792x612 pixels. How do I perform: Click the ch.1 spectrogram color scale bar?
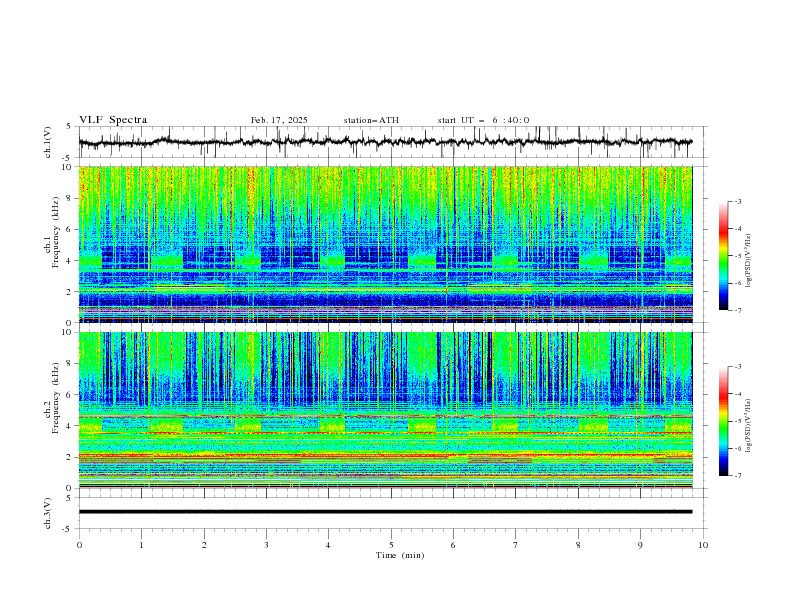(723, 256)
